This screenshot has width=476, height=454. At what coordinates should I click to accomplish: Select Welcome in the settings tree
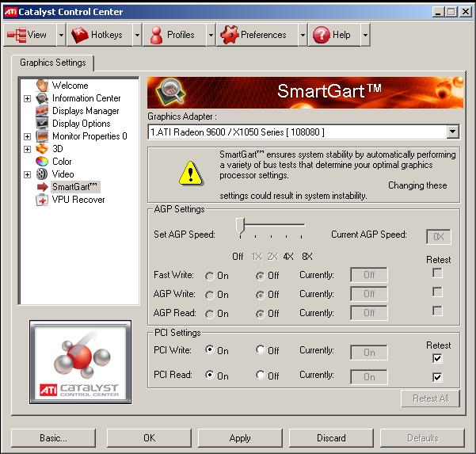click(x=70, y=86)
